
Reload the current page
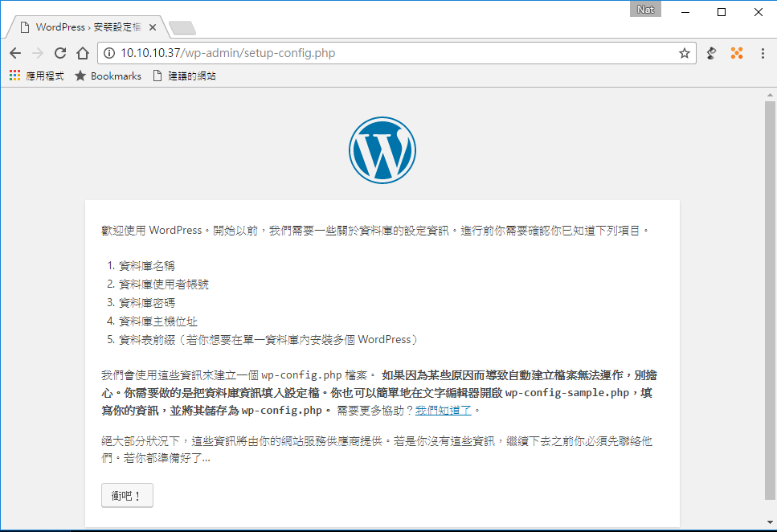pyautogui.click(x=60, y=53)
